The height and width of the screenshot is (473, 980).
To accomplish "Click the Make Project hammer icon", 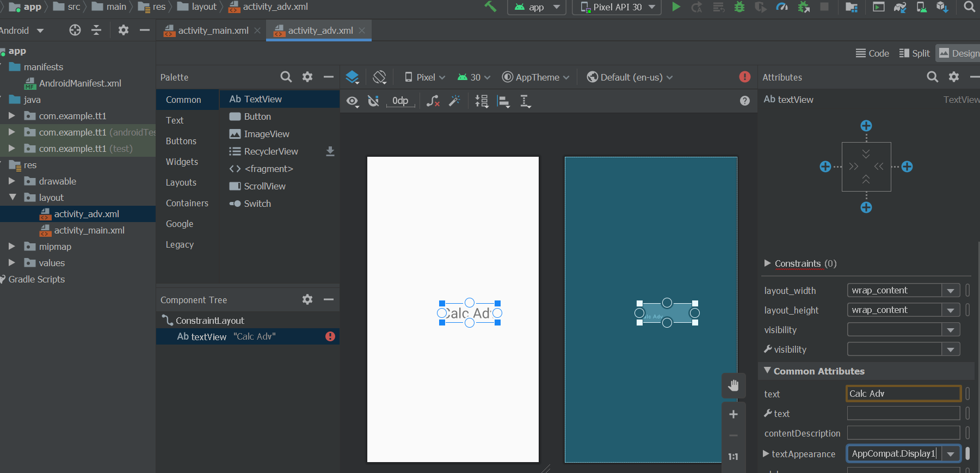I will tap(490, 7).
